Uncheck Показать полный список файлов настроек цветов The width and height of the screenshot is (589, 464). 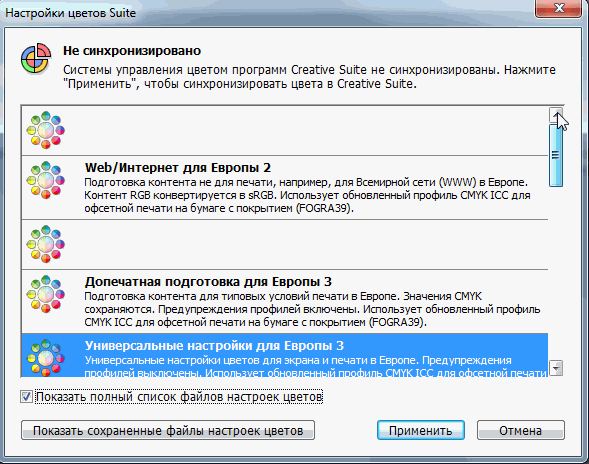pos(26,397)
